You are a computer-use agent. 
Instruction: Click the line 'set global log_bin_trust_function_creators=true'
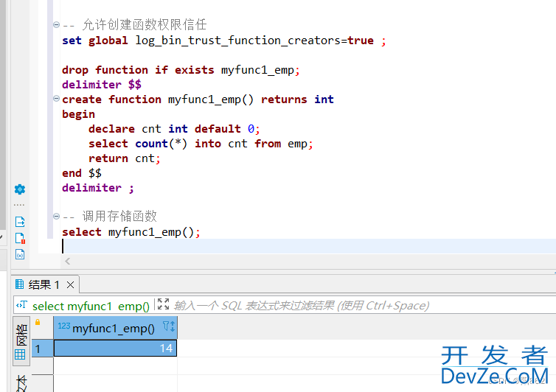tap(224, 41)
